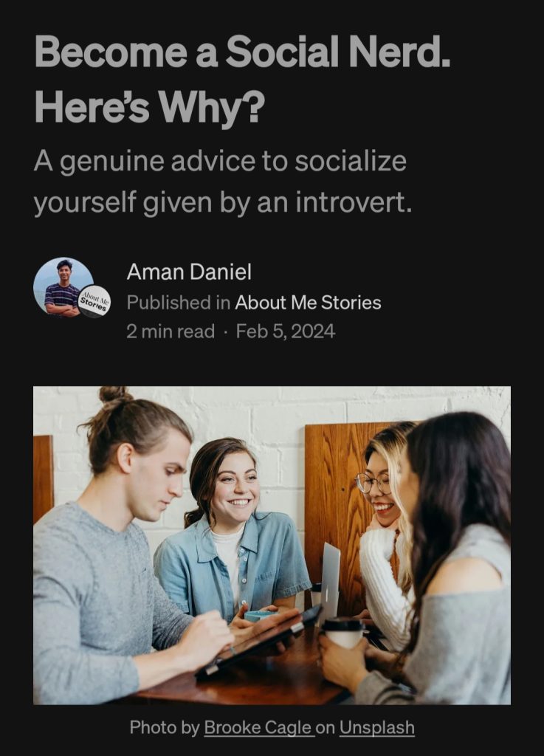Tap the Published in label text

(x=179, y=303)
